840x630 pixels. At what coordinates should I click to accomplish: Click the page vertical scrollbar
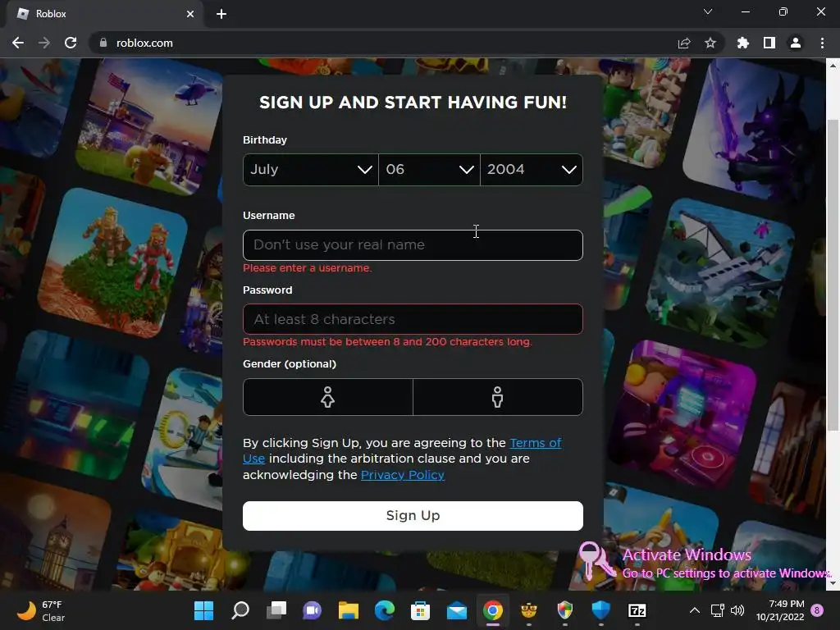tap(833, 274)
